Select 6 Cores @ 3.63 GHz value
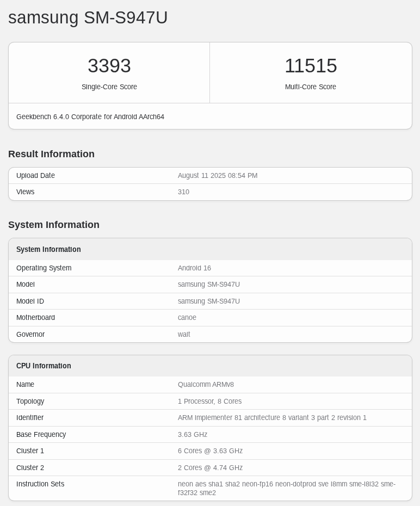420x506 pixels. (x=210, y=451)
